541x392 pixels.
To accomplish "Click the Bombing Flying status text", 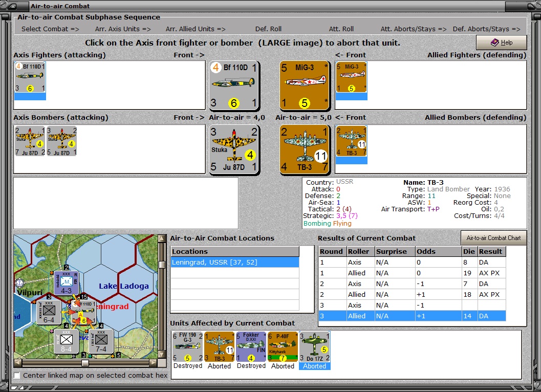I will pyautogui.click(x=327, y=223).
